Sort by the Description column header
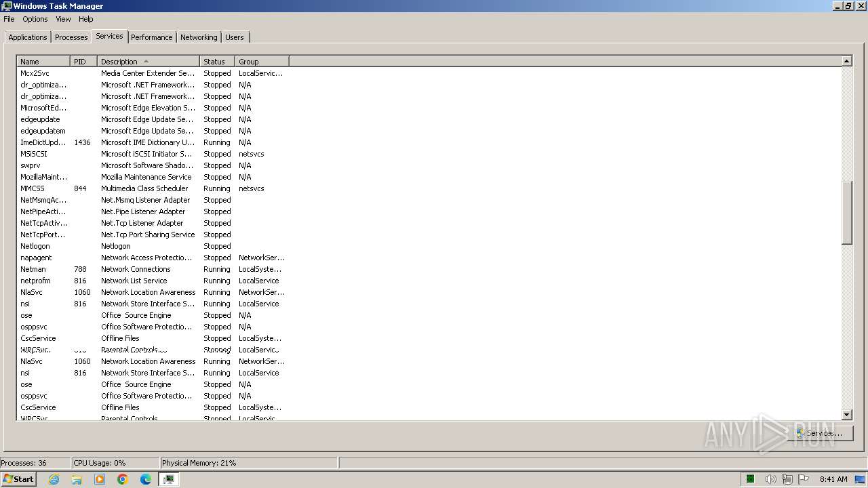Image resolution: width=868 pixels, height=488 pixels. click(149, 62)
